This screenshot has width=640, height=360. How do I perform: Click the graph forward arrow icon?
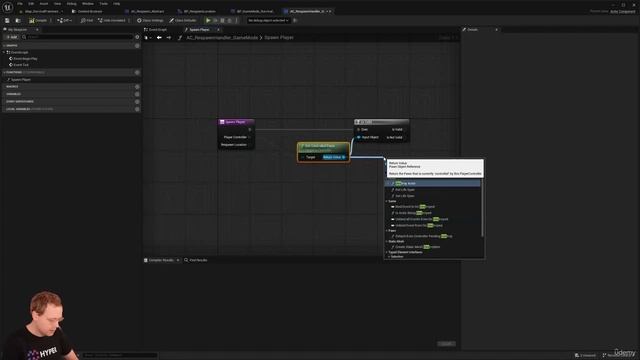click(x=169, y=38)
